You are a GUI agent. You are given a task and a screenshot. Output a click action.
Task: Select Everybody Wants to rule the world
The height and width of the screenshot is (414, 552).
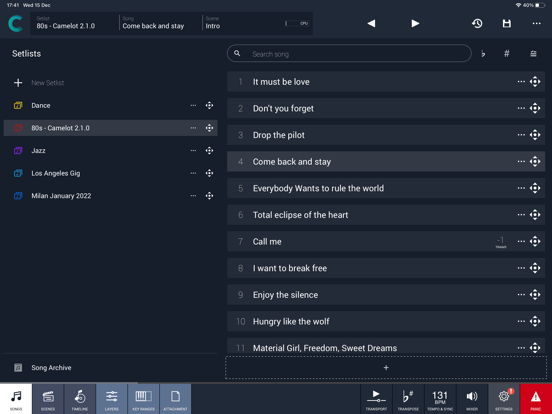[386, 188]
